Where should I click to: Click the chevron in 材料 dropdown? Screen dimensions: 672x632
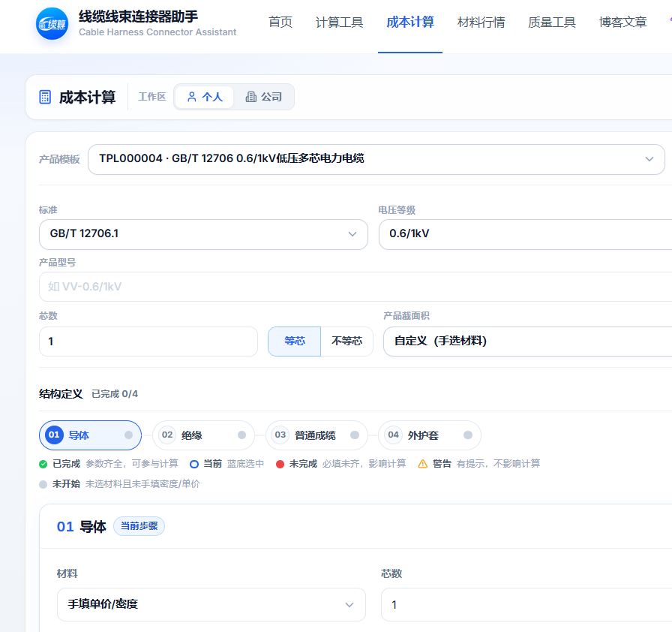(349, 605)
